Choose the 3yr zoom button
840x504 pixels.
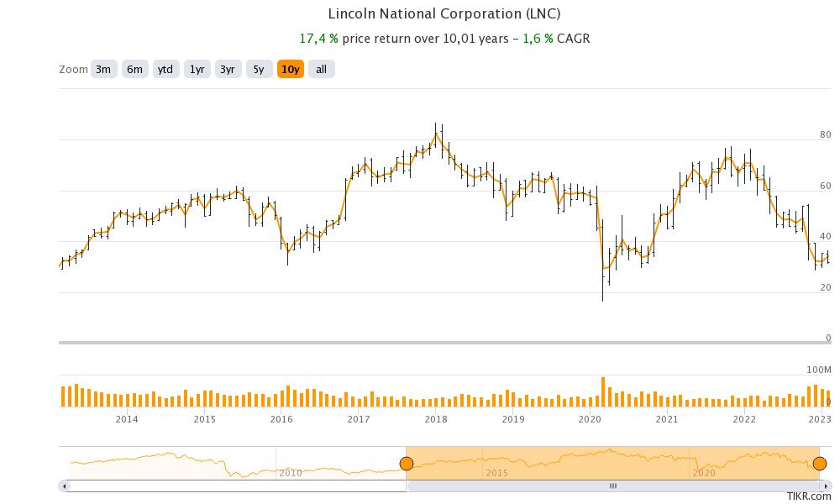click(228, 69)
